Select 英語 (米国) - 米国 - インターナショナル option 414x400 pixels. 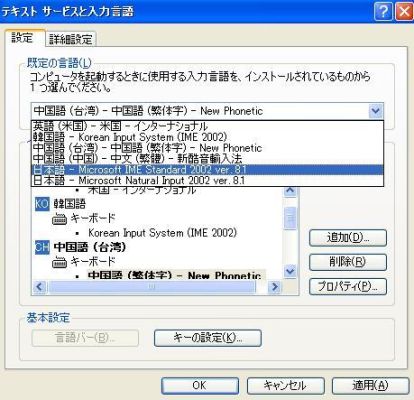coord(207,126)
